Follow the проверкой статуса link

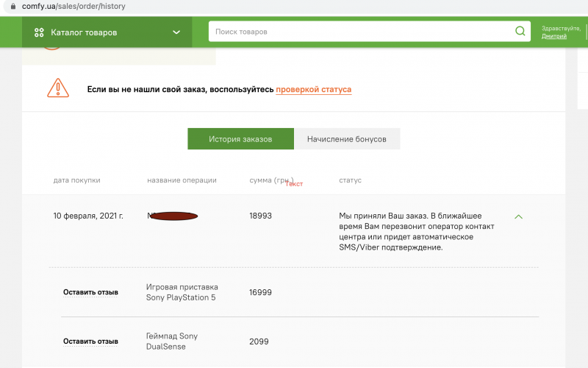(313, 90)
